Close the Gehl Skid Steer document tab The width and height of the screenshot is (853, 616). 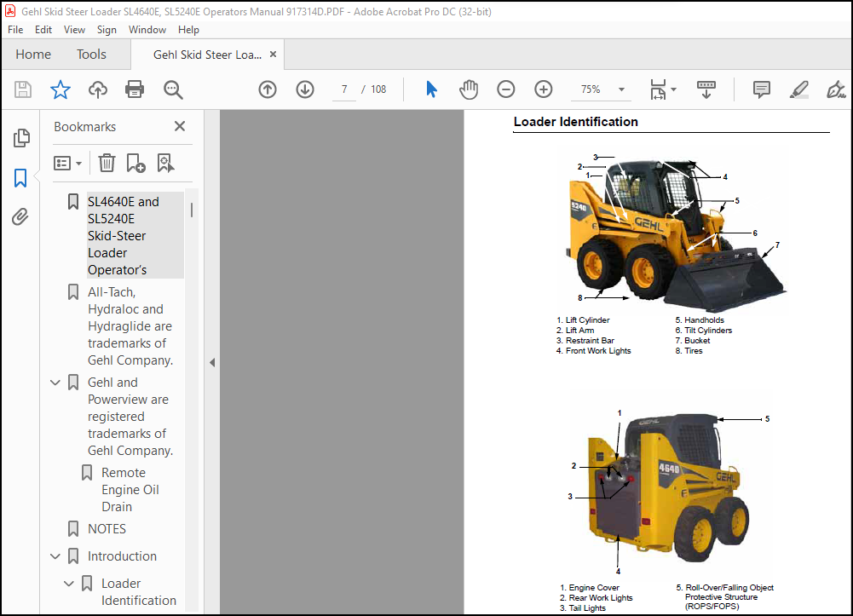tap(273, 55)
